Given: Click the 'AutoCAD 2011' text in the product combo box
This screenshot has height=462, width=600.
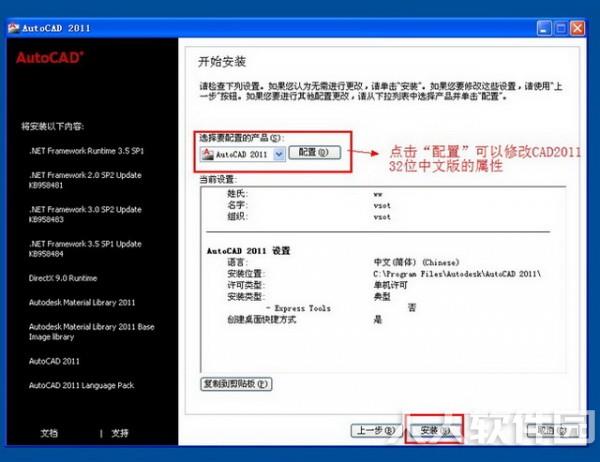Looking at the screenshot, I should tap(241, 155).
